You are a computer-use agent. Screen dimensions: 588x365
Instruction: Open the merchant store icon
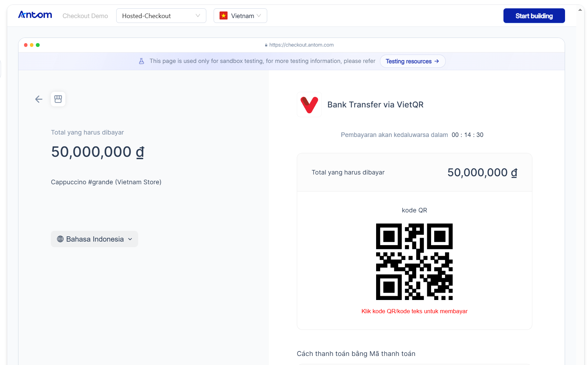58,99
